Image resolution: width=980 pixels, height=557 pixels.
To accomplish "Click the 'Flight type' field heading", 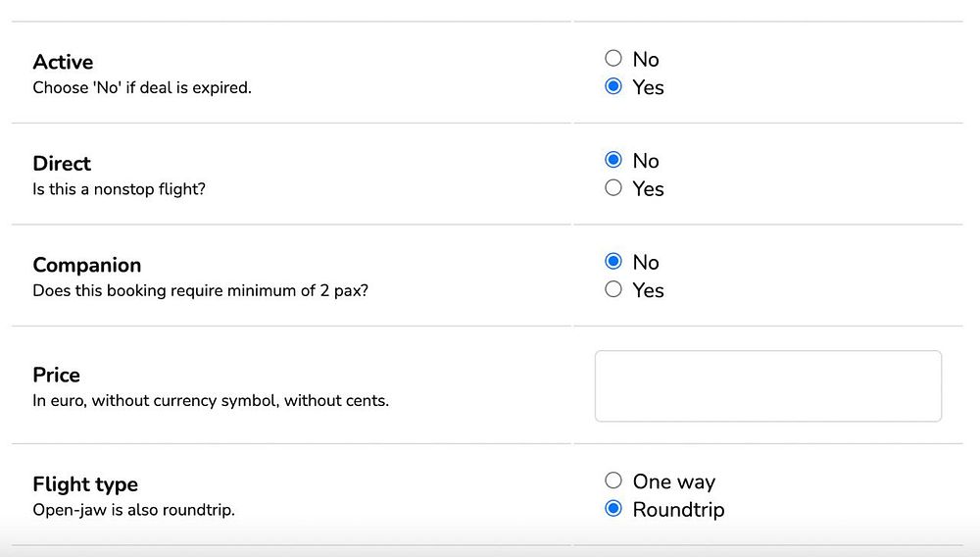I will point(85,484).
